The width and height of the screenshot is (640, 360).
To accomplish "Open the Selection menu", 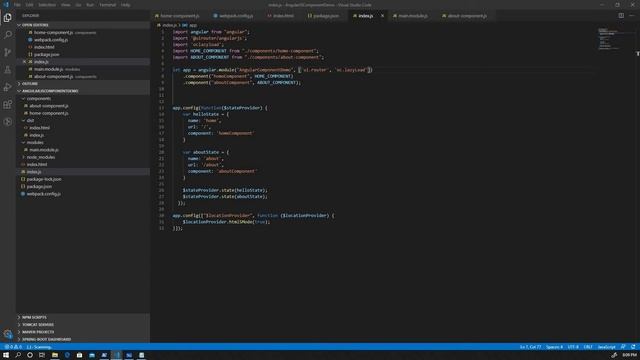I will 47,5.
